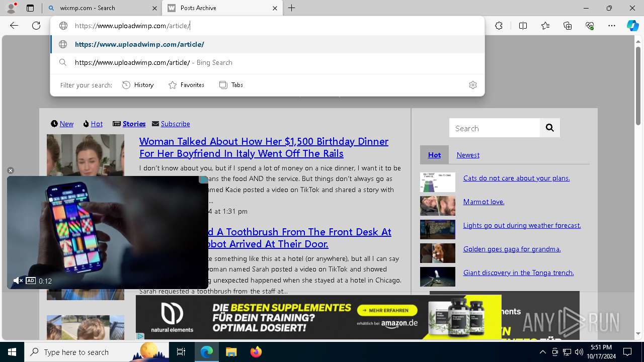Open the Marmot love link
644x362 pixels.
484,202
